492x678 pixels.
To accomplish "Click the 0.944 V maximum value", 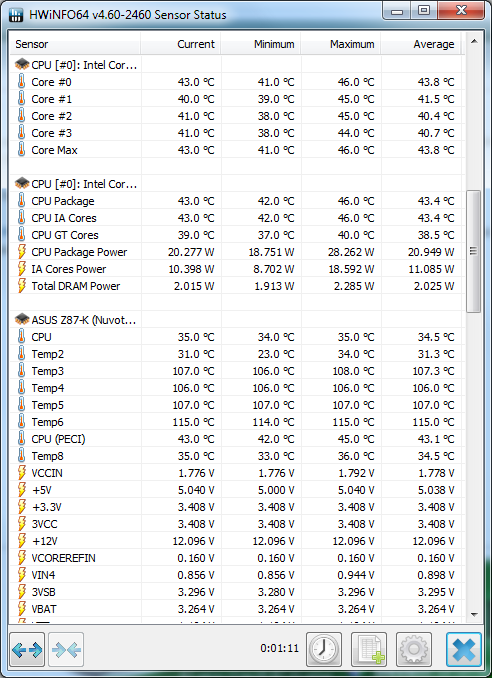I will pos(356,575).
